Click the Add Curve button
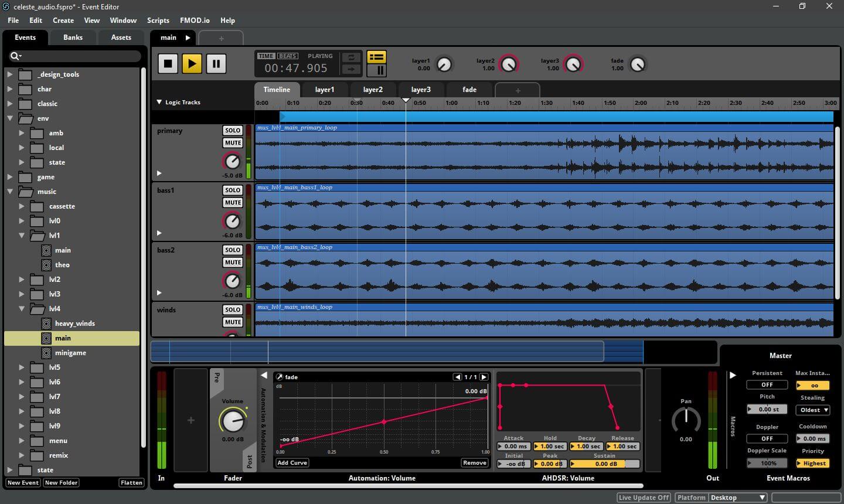844x504 pixels. pos(292,463)
